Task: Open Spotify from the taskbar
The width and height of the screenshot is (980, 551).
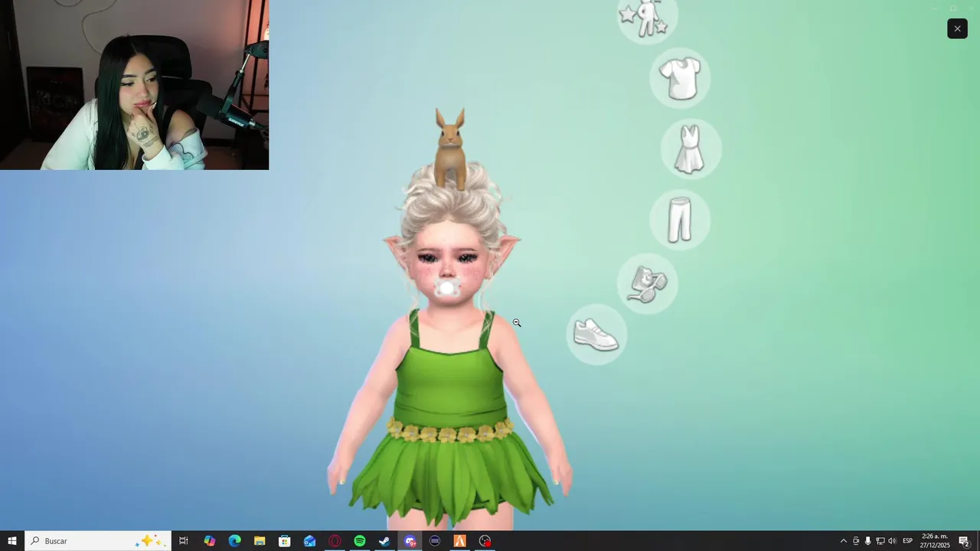Action: point(360,541)
